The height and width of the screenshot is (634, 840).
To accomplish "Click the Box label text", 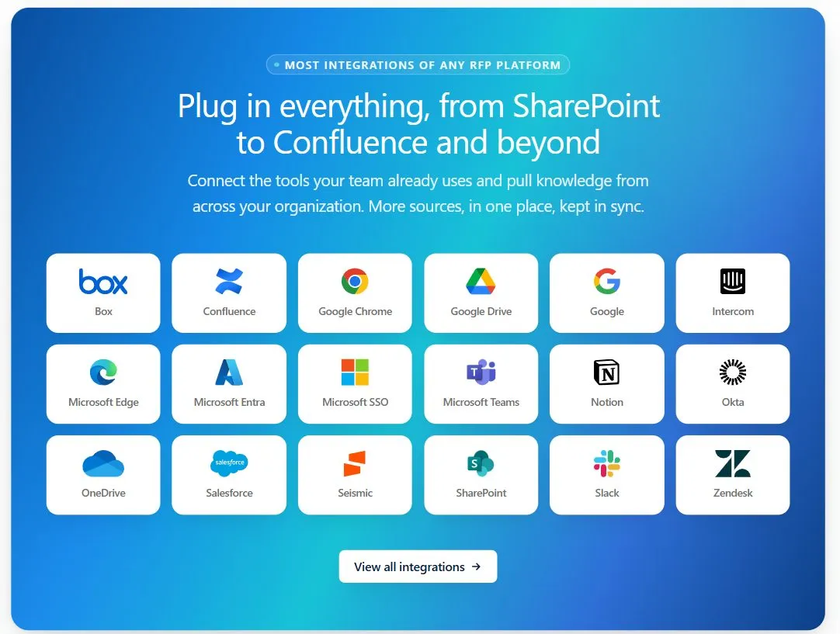I will [103, 312].
